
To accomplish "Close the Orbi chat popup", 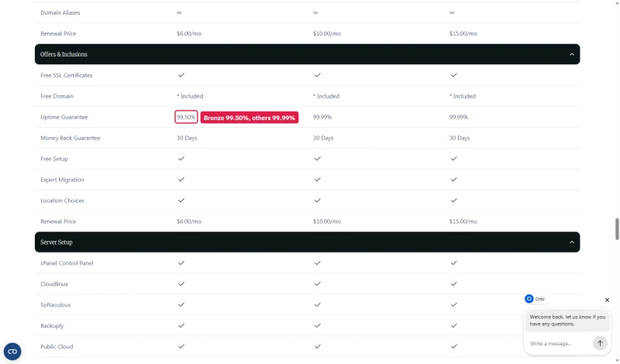I will coord(607,300).
